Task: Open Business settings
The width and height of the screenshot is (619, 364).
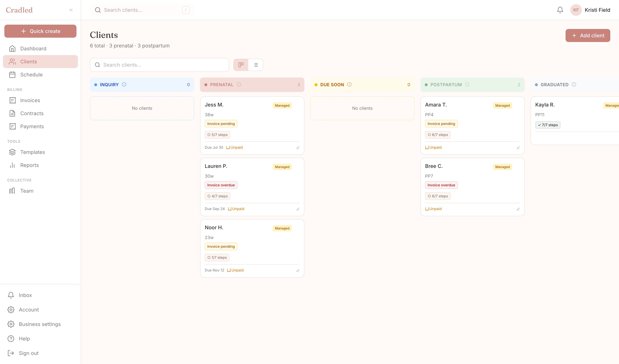Action: (40, 324)
